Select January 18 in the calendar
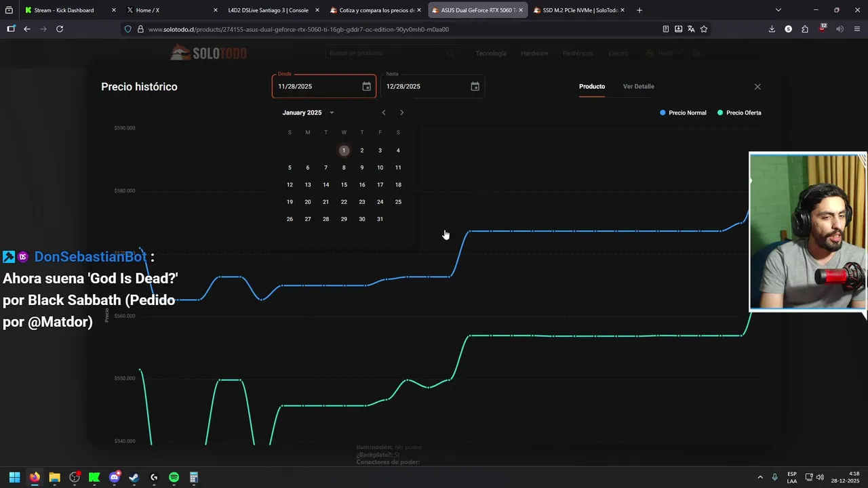Screen dimensions: 868x488 (398, 185)
